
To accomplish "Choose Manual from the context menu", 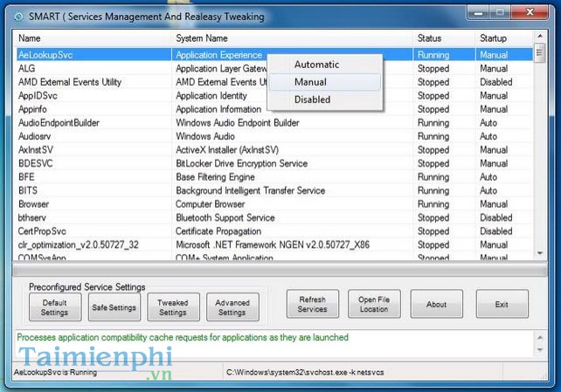I will [x=311, y=82].
